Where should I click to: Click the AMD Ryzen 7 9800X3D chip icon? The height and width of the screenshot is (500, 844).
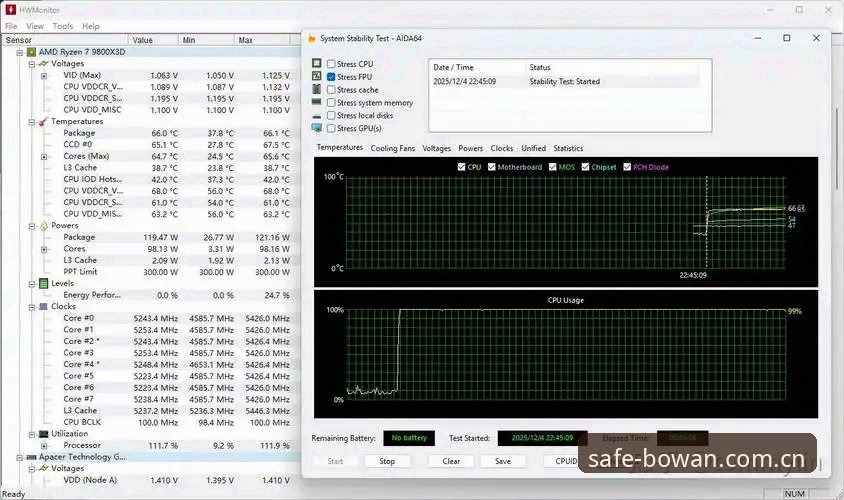31,52
